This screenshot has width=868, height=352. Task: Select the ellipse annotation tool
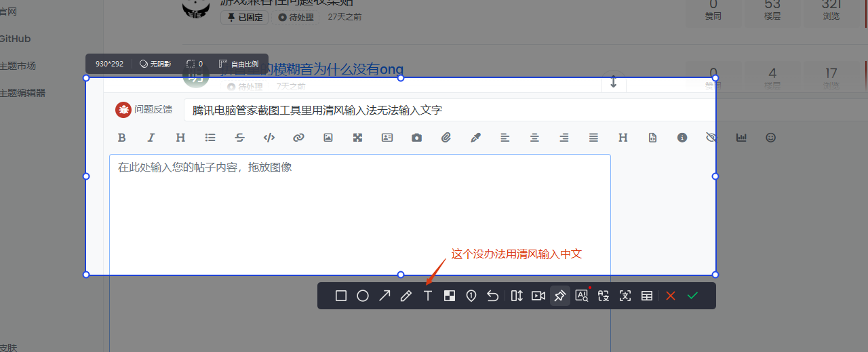[363, 296]
